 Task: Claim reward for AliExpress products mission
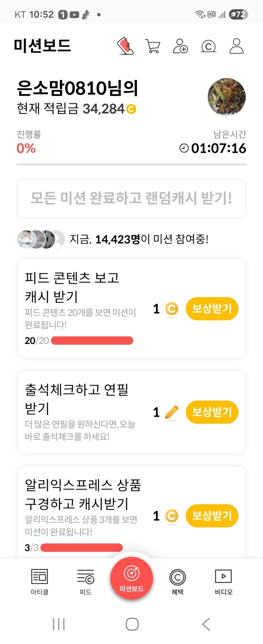212,515
